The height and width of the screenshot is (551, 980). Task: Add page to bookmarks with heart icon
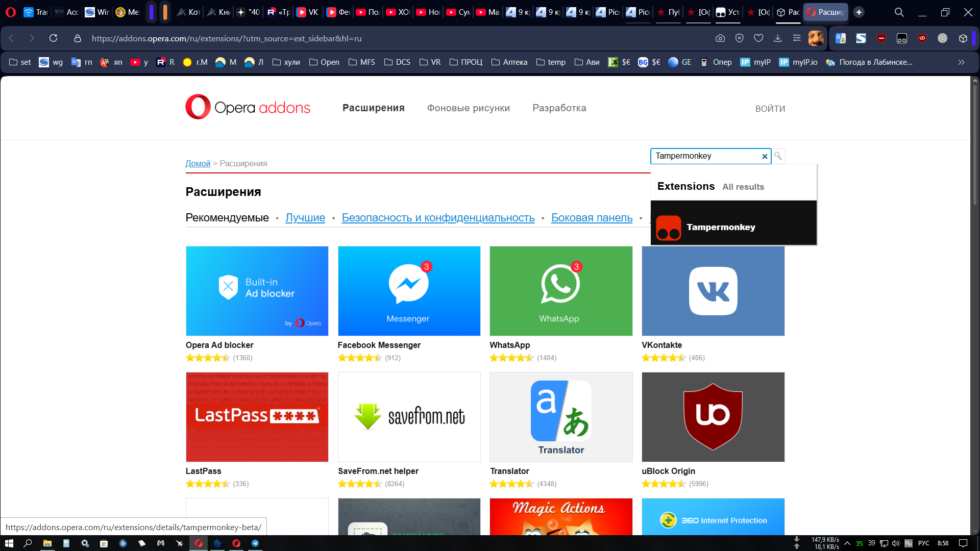(x=758, y=38)
